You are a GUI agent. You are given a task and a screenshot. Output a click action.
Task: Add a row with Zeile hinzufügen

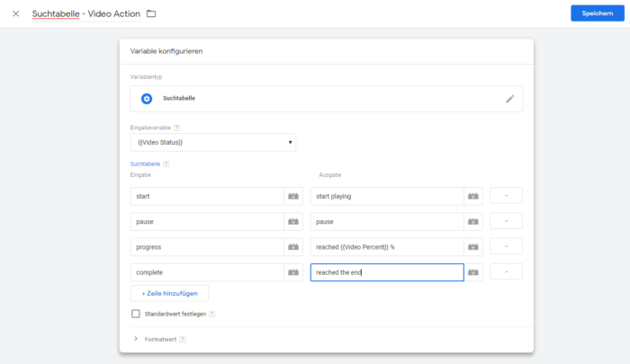coord(169,293)
